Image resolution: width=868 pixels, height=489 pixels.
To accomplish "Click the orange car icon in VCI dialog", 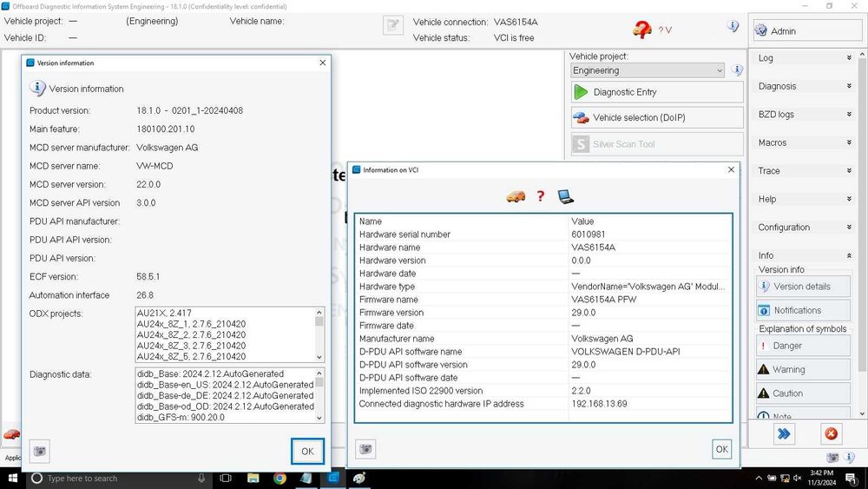I will tap(516, 196).
